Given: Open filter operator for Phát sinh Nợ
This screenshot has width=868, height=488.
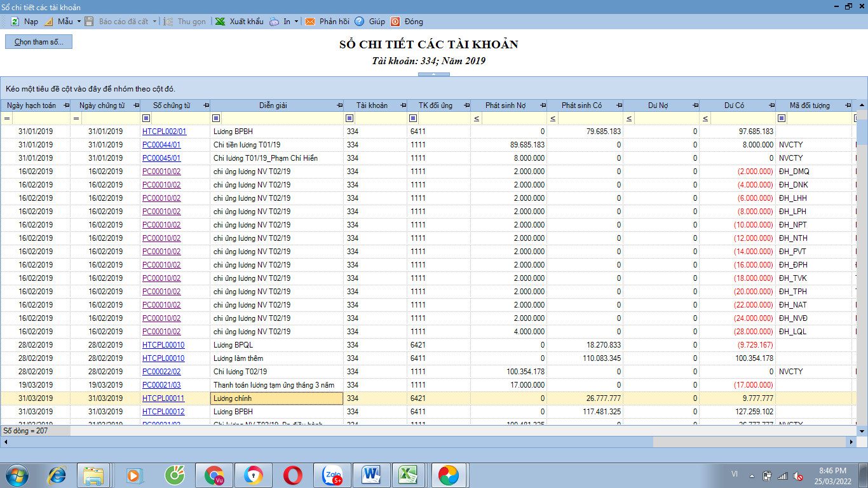Looking at the screenshot, I should point(477,118).
